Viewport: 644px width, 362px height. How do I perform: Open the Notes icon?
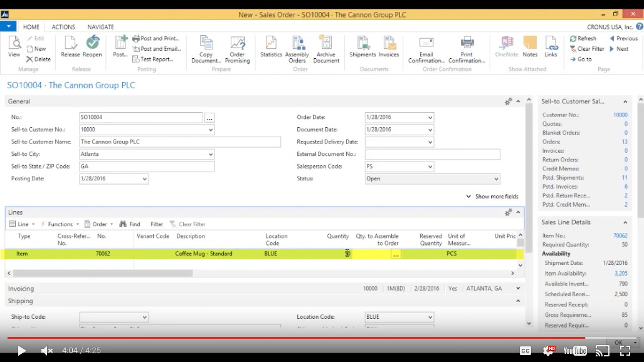point(530,46)
